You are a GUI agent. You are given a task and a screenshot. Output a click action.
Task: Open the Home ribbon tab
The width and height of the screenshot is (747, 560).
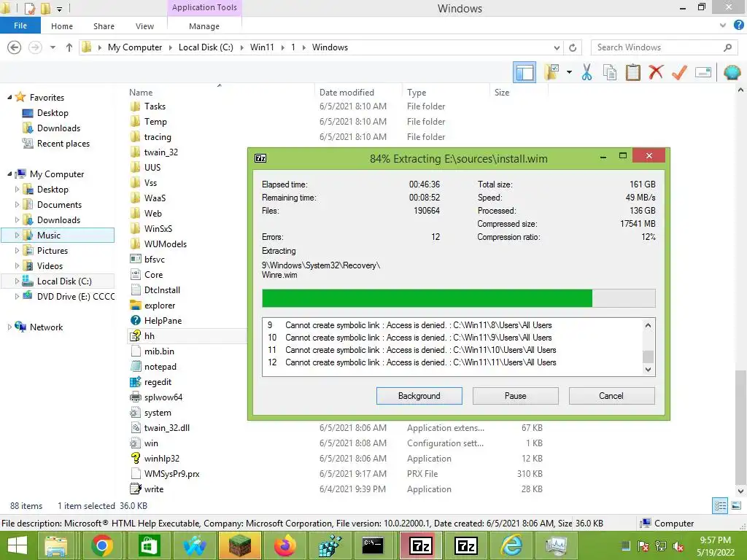pos(62,26)
